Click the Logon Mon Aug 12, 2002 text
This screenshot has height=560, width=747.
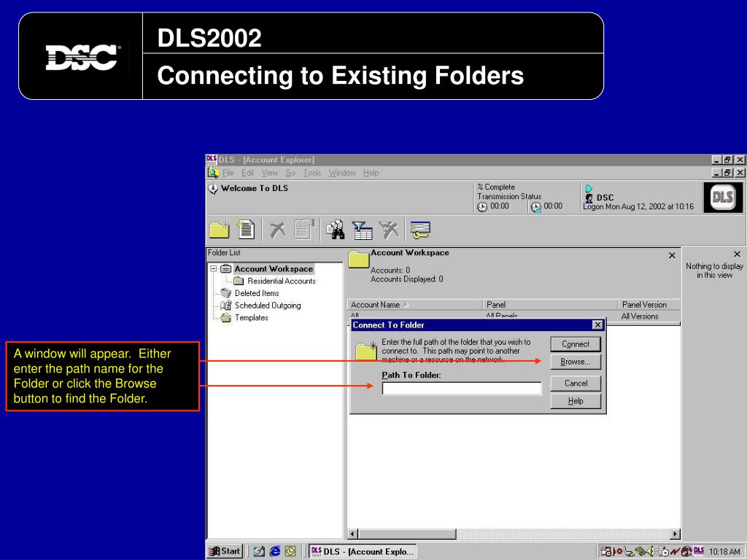click(x=638, y=206)
